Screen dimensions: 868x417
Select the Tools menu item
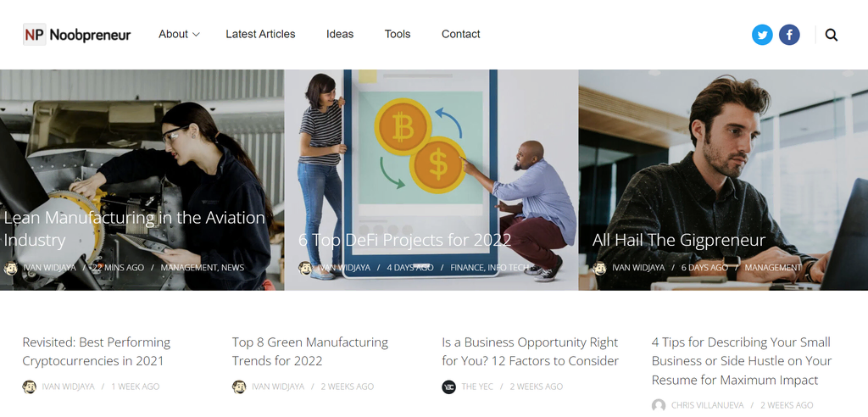click(x=398, y=35)
